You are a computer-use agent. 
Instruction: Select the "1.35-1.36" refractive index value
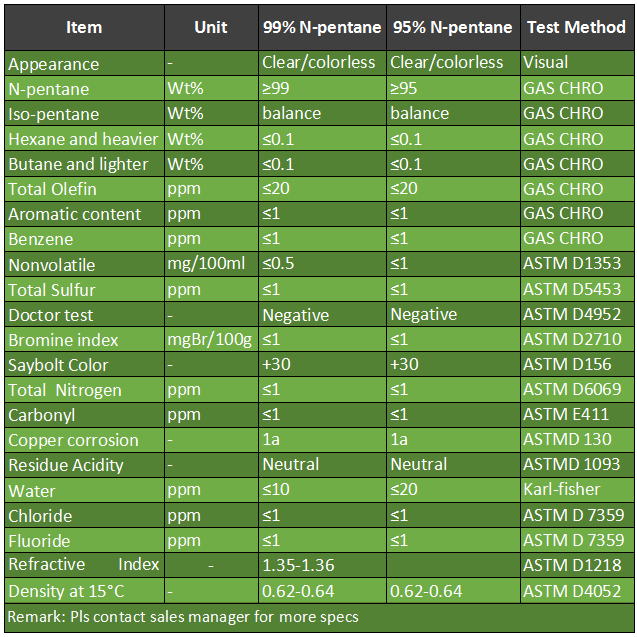(x=299, y=565)
